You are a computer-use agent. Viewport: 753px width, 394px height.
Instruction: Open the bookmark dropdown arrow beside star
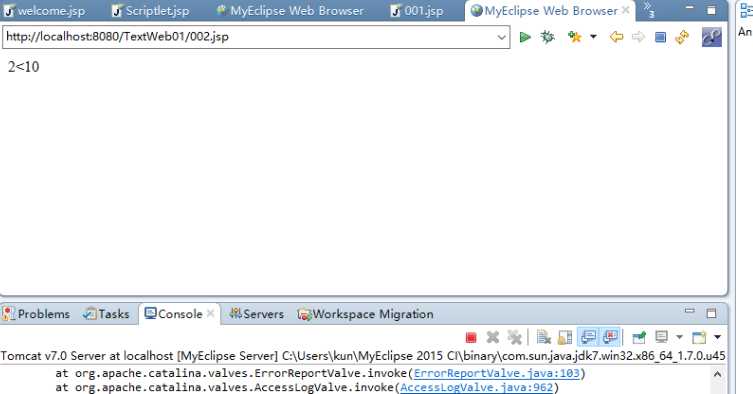click(x=594, y=37)
